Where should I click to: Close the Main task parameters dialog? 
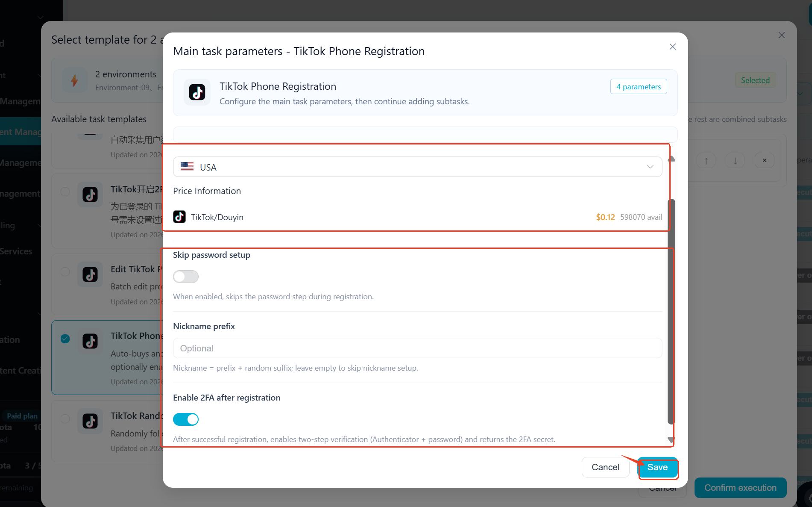point(672,47)
